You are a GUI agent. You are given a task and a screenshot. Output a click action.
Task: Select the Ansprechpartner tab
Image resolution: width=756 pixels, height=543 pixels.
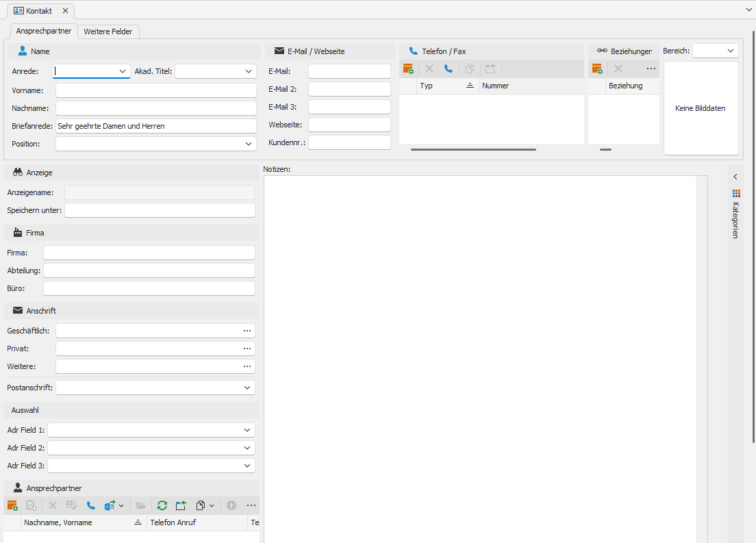(x=43, y=31)
